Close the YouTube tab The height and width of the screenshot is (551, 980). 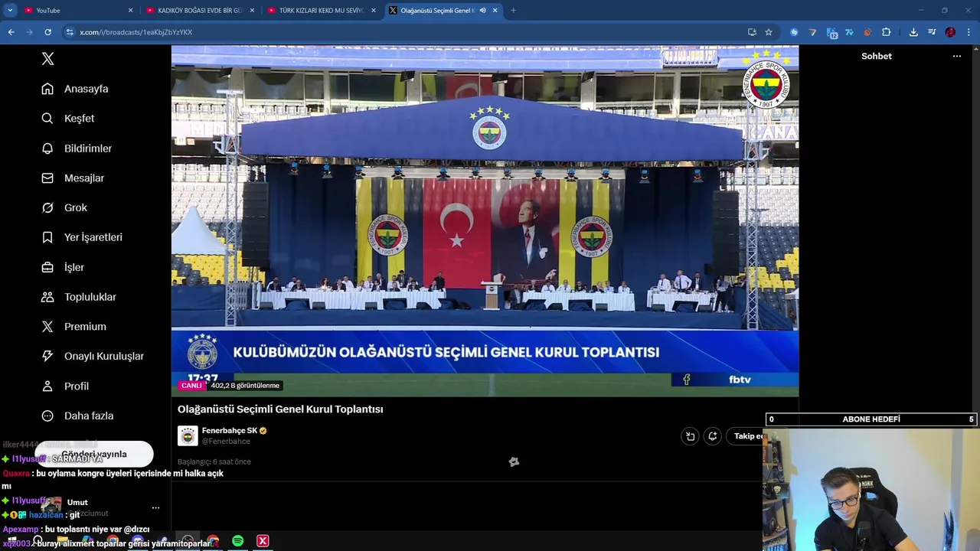tap(130, 10)
